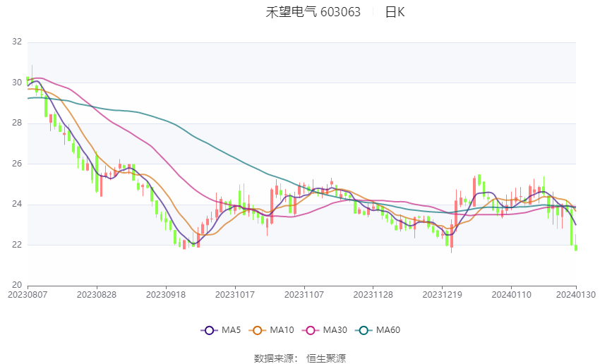This screenshot has width=600, height=364.
Task: Click the 20240130 date axis label
Action: tap(576, 295)
